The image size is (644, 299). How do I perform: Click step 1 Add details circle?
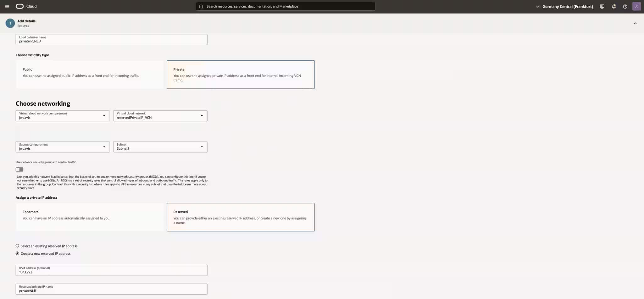pos(10,23)
